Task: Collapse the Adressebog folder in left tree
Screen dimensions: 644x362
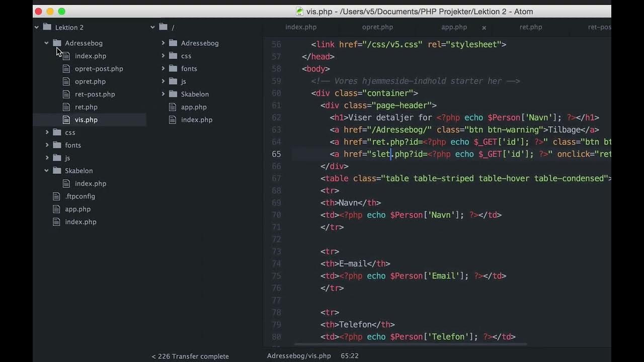Action: 46,43
